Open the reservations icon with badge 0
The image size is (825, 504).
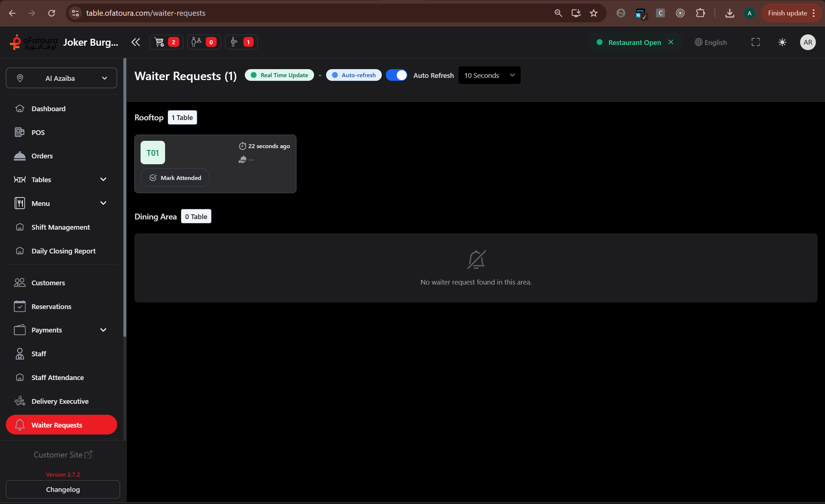point(204,42)
